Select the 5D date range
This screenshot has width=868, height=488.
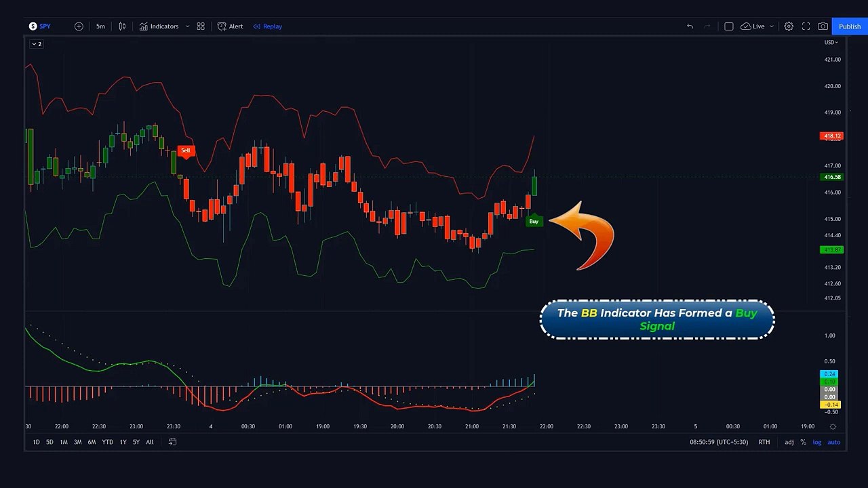[x=50, y=442]
